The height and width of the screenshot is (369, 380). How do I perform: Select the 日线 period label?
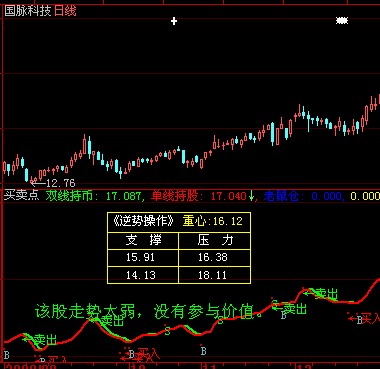(x=65, y=11)
